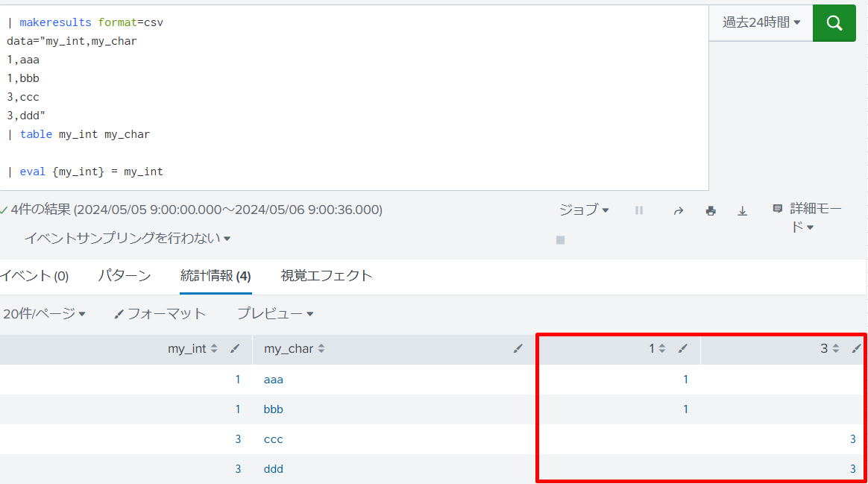Click the makeresults line in the query editor
The height and width of the screenshot is (484, 868).
tap(86, 22)
